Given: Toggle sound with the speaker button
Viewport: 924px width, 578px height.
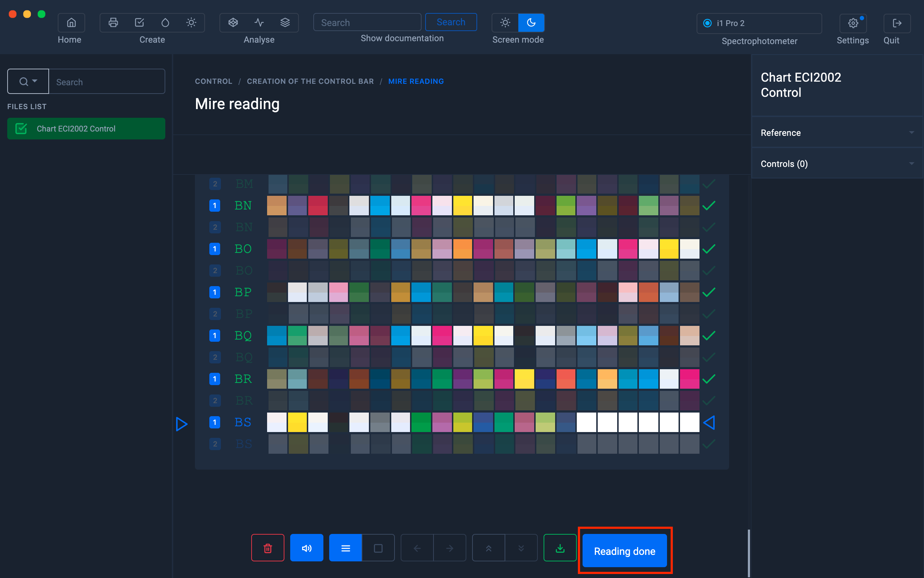Looking at the screenshot, I should pyautogui.click(x=306, y=548).
